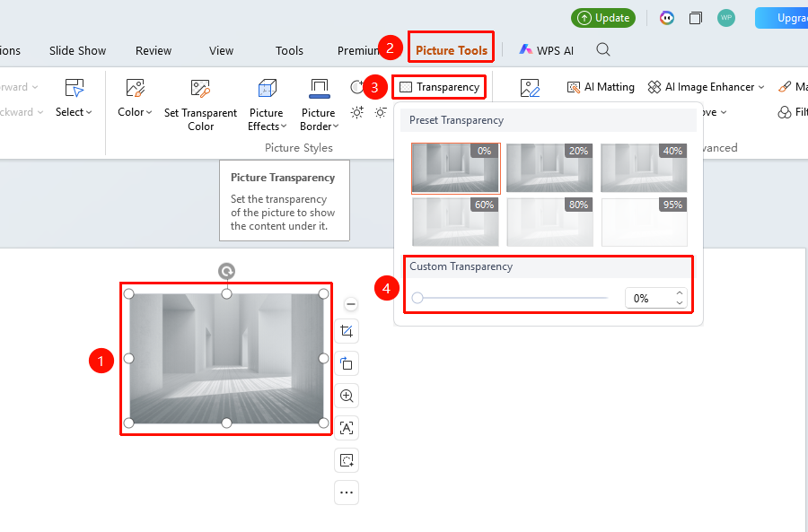Open the WPS AI tab
Image resolution: width=808 pixels, height=532 pixels.
click(x=546, y=50)
